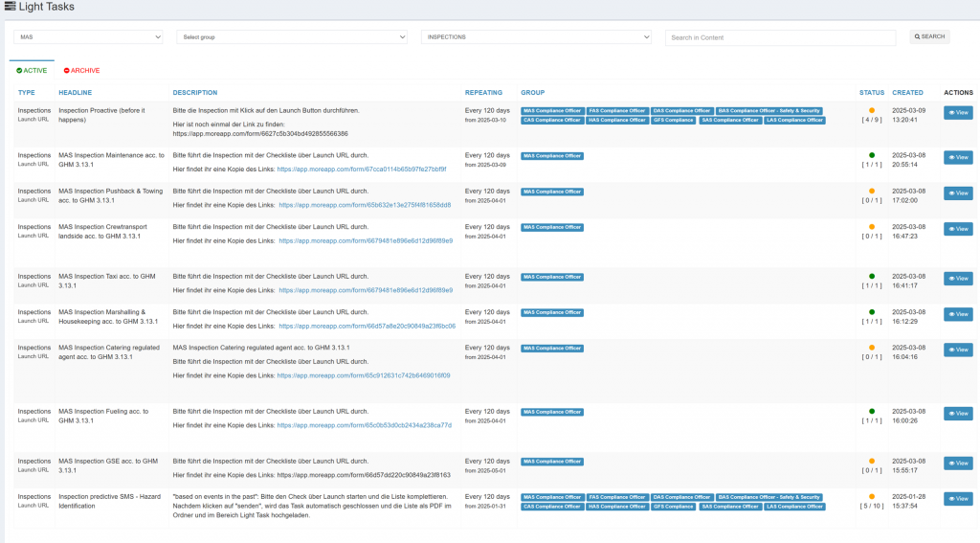Click the green status dot for Fueling inspection

click(x=872, y=412)
